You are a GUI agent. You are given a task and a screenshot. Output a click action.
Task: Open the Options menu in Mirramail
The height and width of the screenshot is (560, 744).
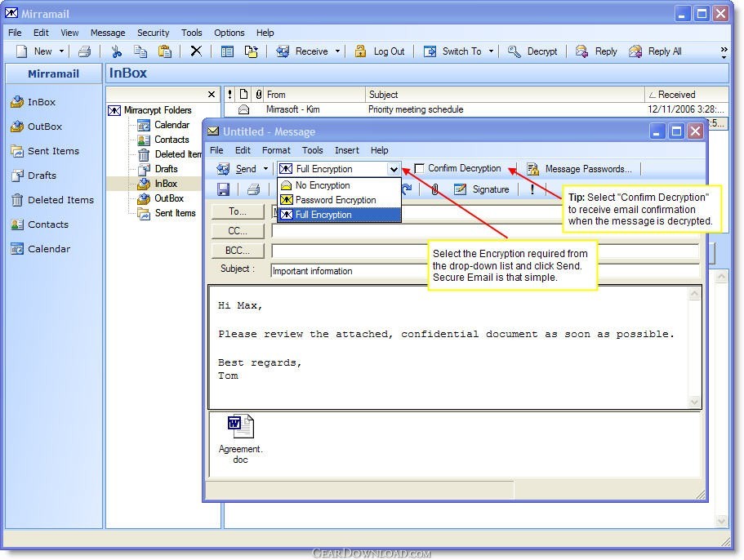click(229, 33)
